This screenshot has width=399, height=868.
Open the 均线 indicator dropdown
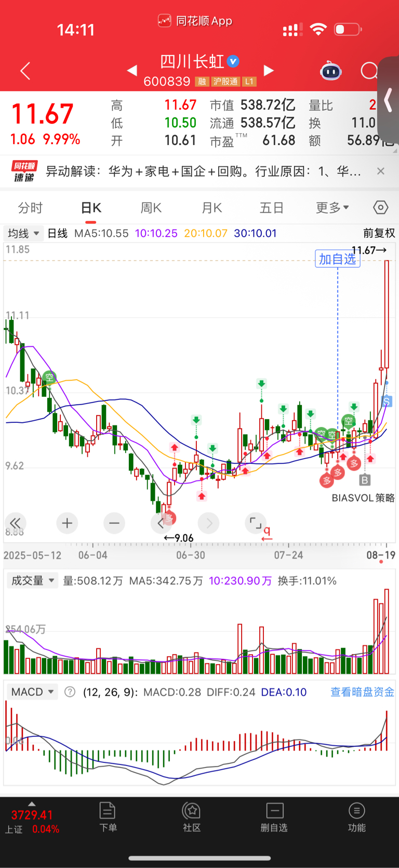coord(23,233)
